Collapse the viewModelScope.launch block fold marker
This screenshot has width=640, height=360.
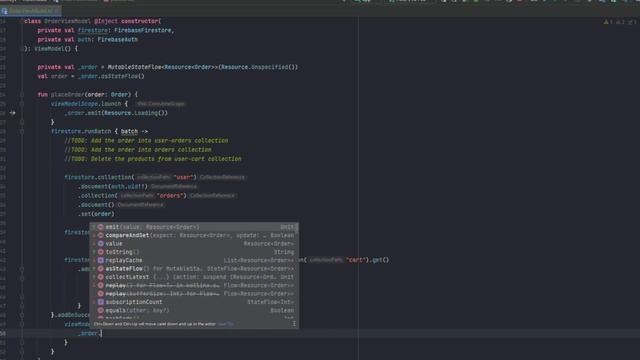22,104
